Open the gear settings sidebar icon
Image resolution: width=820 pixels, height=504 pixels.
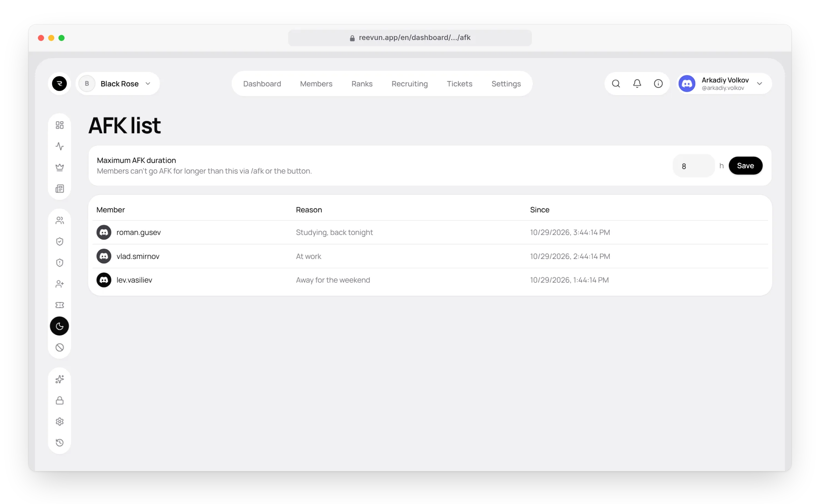tap(59, 422)
